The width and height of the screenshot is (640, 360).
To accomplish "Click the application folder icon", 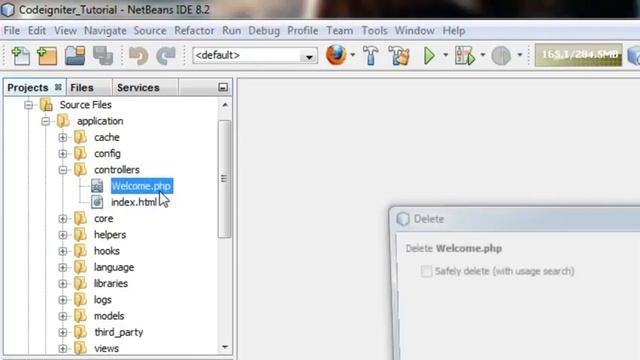I will coord(63,121).
